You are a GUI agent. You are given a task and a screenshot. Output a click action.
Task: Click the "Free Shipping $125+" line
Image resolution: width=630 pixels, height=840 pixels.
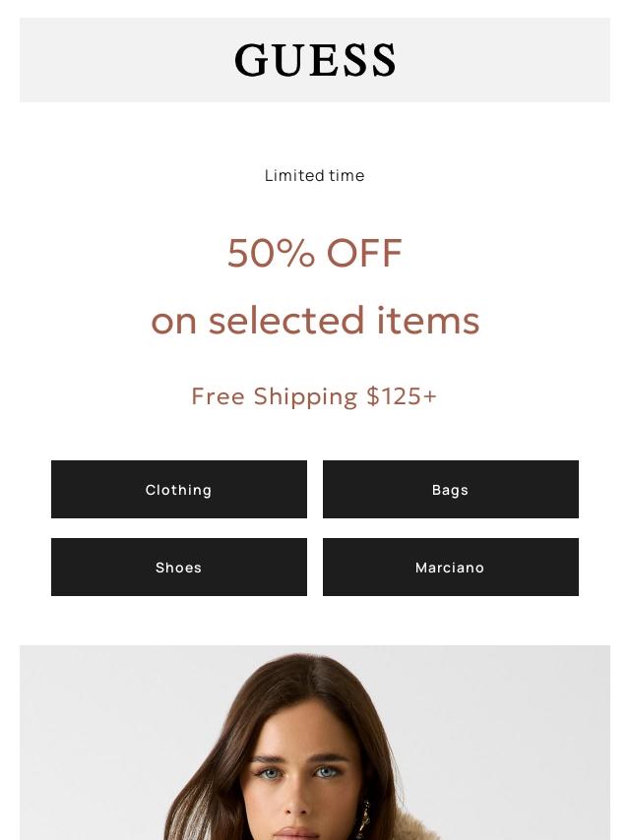[315, 395]
